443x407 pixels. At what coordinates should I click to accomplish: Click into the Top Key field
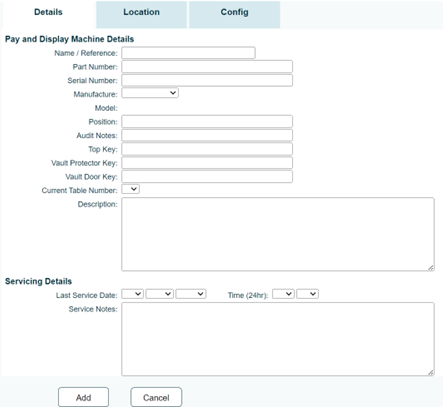(207, 149)
